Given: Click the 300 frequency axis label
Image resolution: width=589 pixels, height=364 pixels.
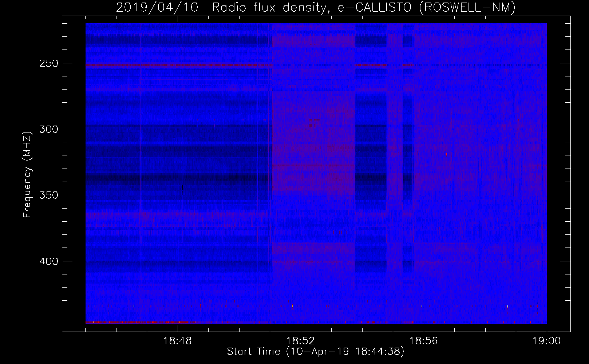Looking at the screenshot, I should 49,129.
